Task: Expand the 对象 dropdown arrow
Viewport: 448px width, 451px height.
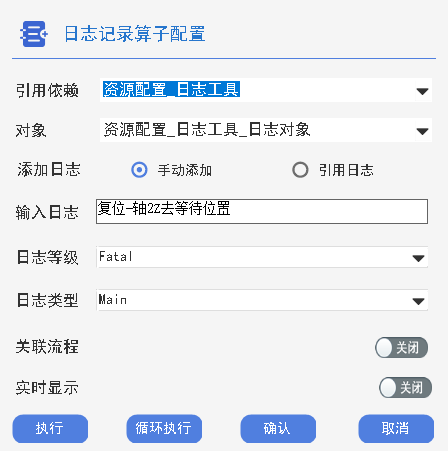Action: coord(422,131)
